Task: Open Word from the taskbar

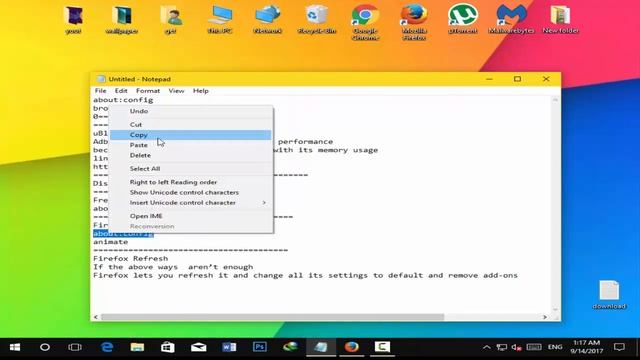Action: (x=229, y=347)
